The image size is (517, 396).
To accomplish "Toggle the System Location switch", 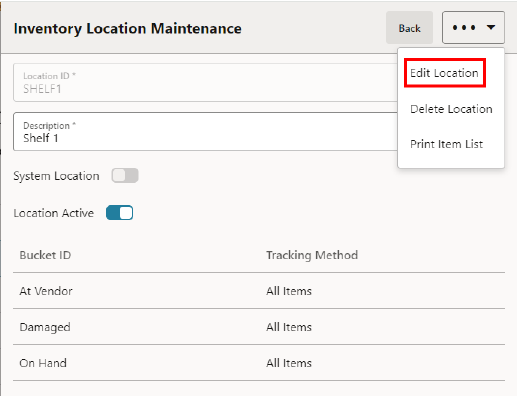I will tap(125, 176).
